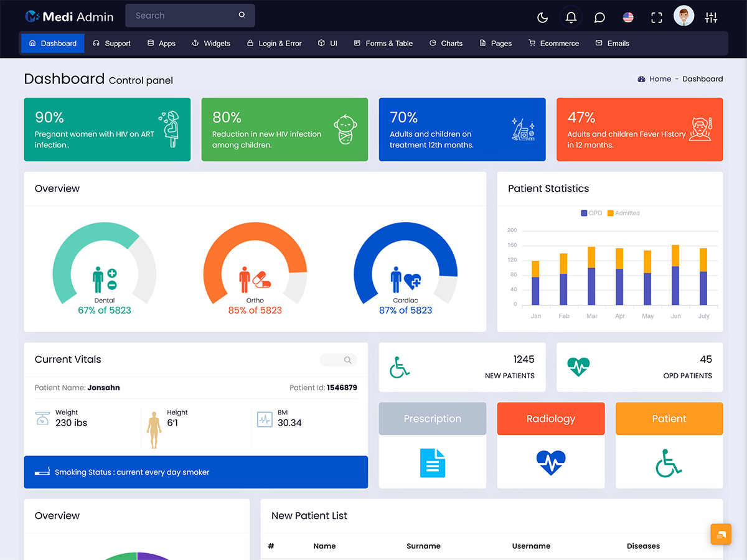Open the Charts menu
Screen dimensions: 747x560
pos(446,44)
